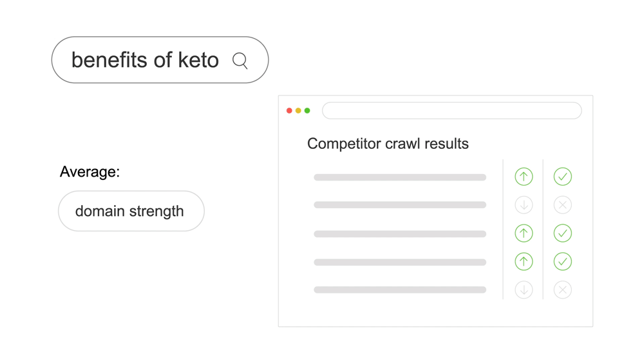This screenshot has height=363, width=644.
Task: Click the green checkmark in first row
Action: 563,177
